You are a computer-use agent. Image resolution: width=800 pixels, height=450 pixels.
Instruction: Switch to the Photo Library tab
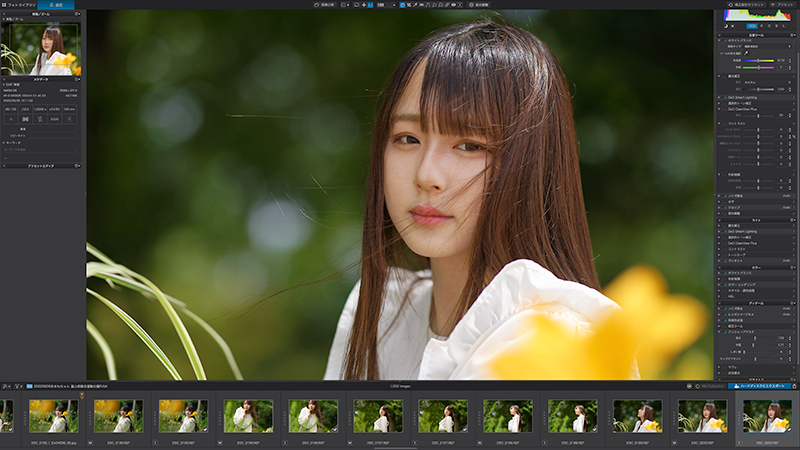[18, 5]
